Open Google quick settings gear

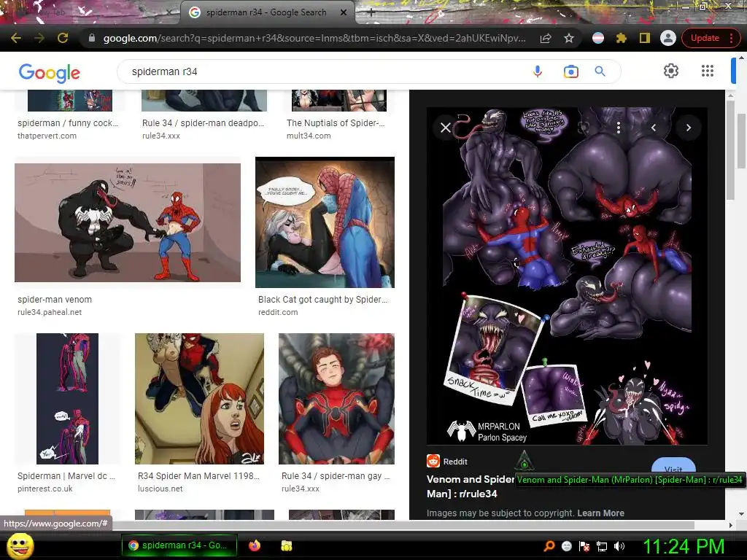[x=671, y=71]
